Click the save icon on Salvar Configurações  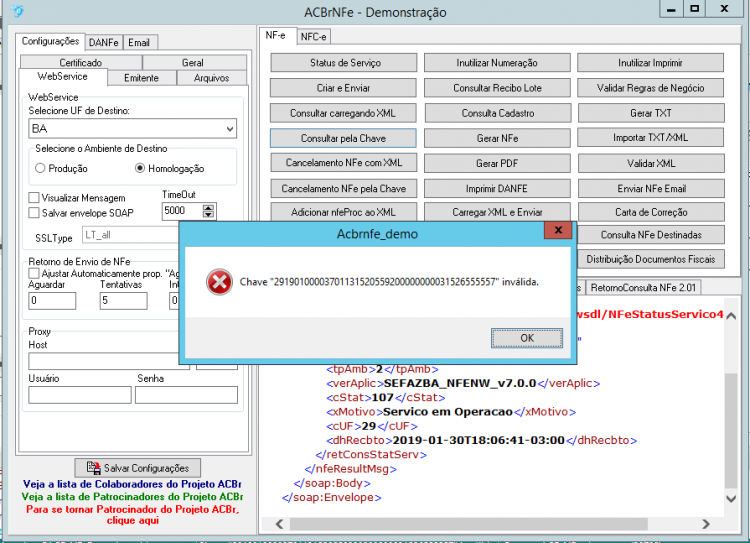click(94, 467)
